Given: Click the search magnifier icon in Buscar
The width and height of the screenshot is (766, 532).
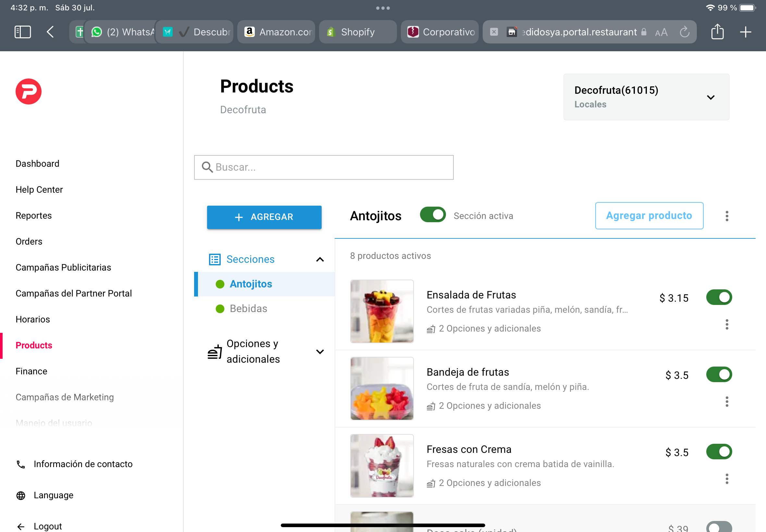Looking at the screenshot, I should pos(207,167).
